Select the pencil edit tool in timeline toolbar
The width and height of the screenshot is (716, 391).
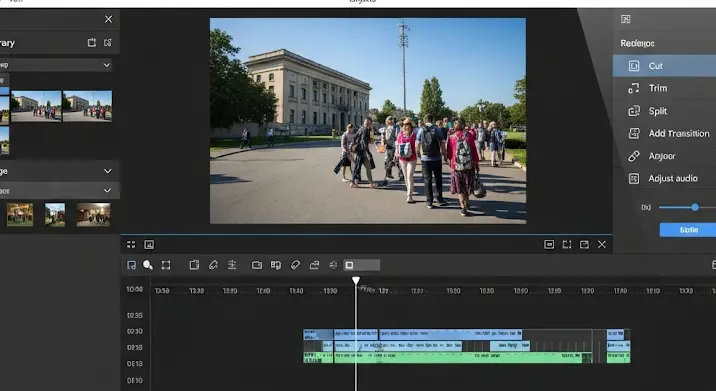click(213, 265)
